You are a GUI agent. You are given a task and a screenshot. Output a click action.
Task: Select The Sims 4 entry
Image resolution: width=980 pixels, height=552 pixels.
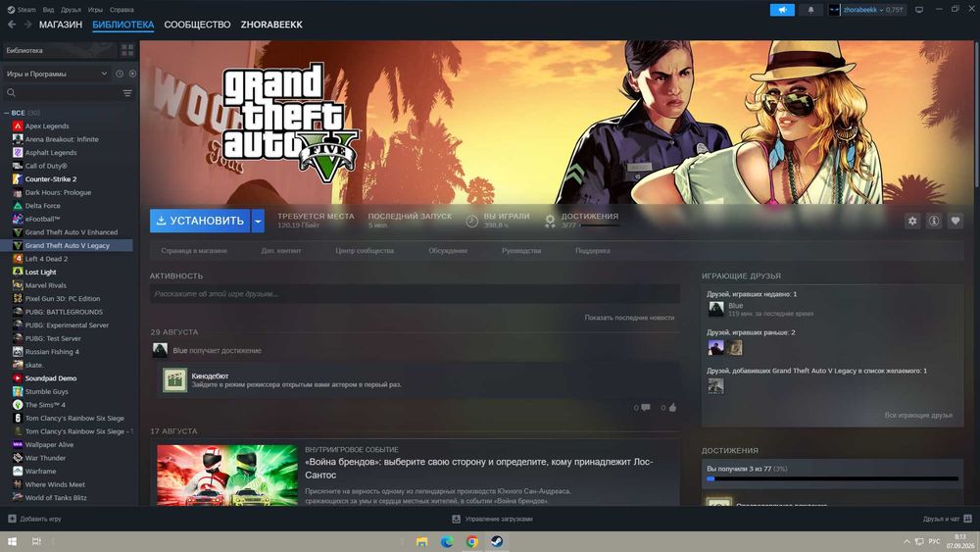[x=45, y=405]
